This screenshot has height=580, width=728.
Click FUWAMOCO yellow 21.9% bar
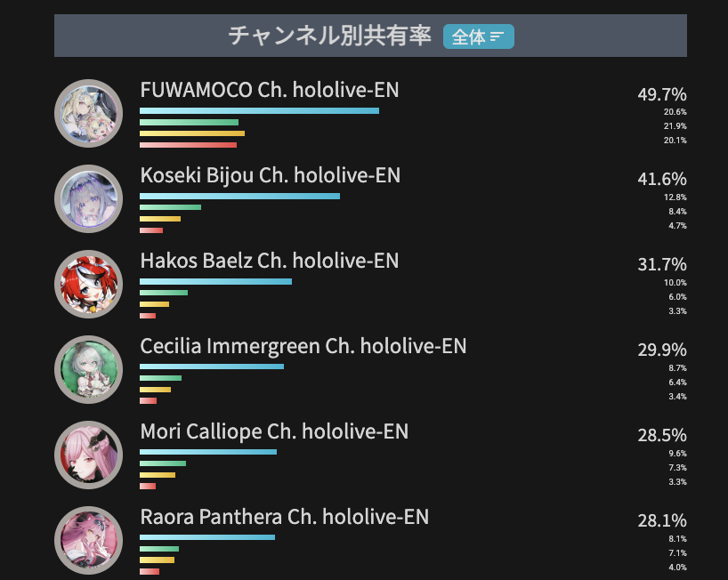tap(192, 133)
